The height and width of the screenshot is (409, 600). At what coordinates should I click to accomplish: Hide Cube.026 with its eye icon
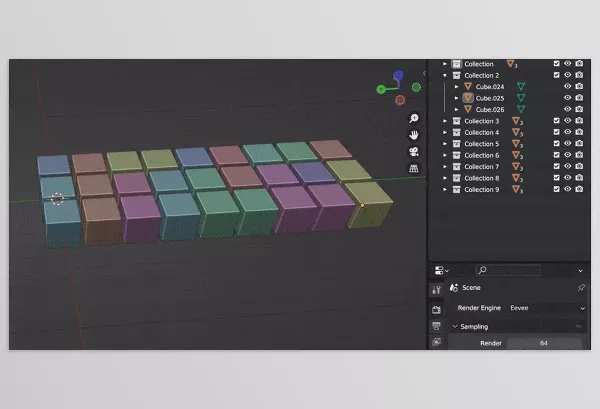[567, 109]
